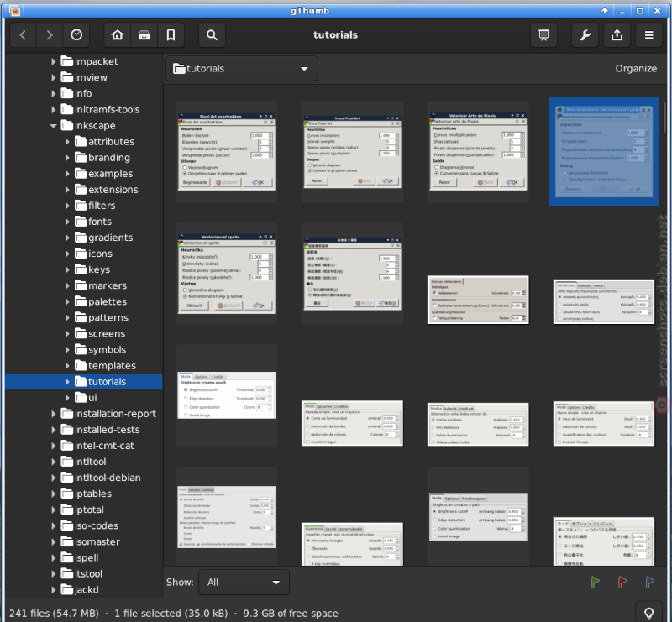Expand the jackd folder

point(53,590)
